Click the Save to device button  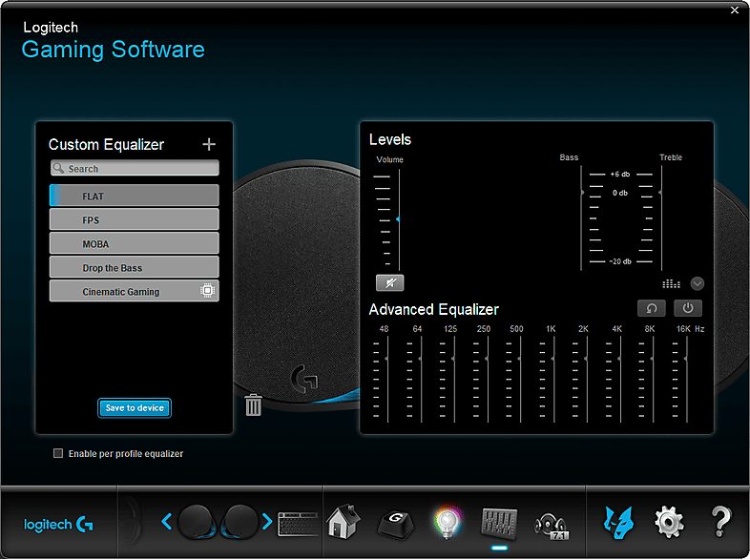click(135, 408)
